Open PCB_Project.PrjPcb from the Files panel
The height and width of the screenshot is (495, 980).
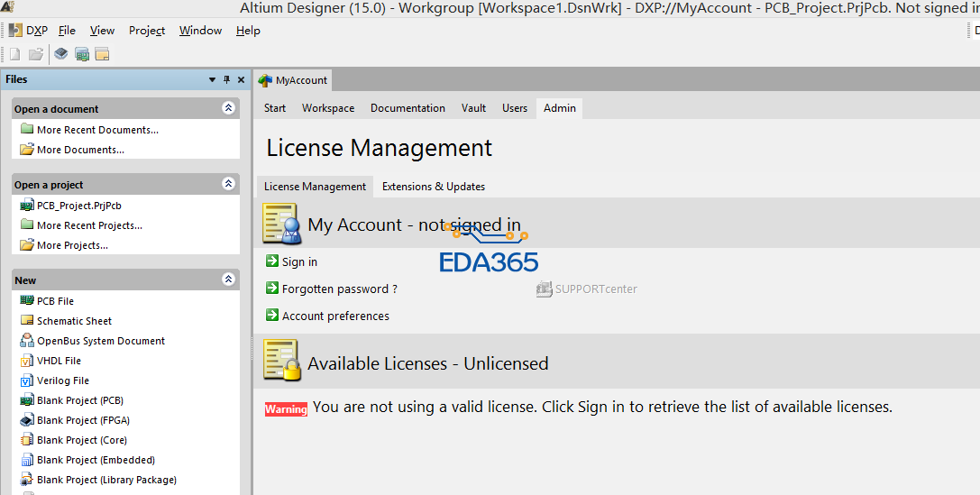(x=78, y=206)
